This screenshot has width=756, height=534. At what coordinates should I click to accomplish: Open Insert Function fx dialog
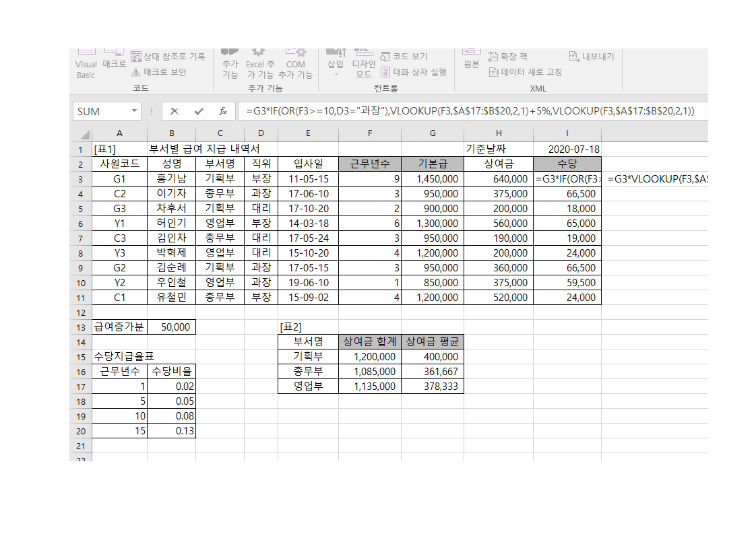222,111
